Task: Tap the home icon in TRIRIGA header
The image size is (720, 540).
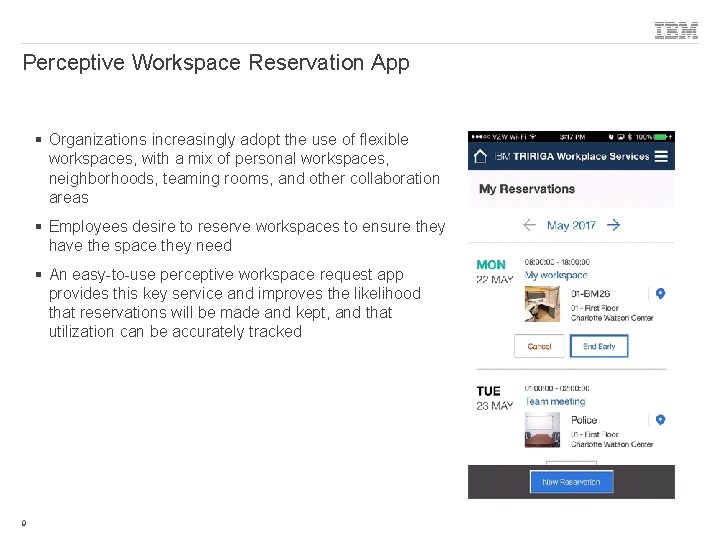Action: tap(480, 156)
